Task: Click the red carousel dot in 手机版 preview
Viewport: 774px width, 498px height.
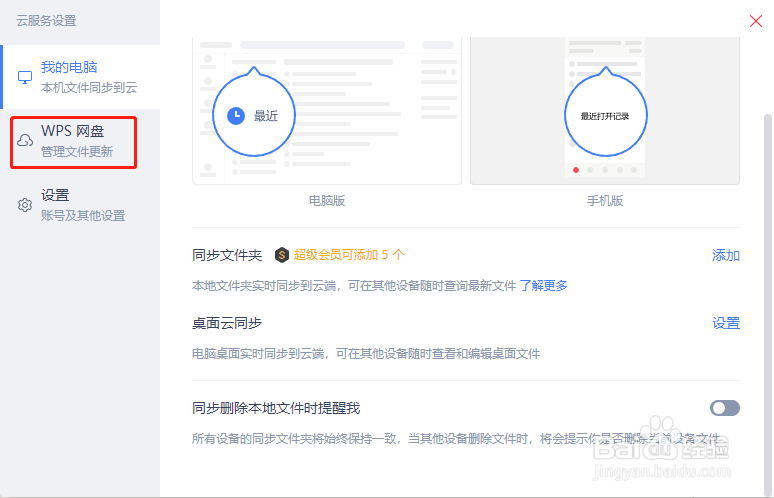Action: click(576, 170)
